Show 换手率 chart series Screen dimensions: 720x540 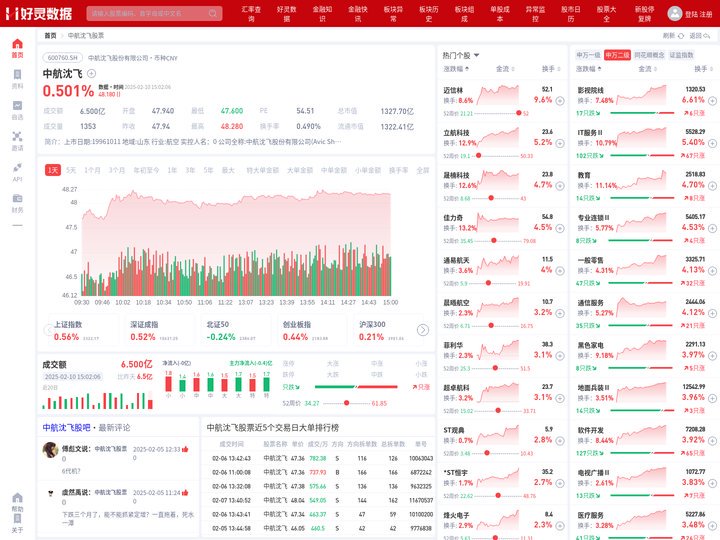[x=398, y=170]
